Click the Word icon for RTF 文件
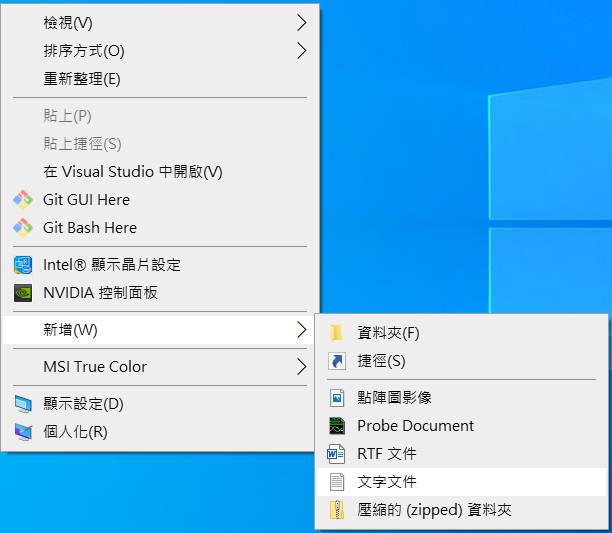The width and height of the screenshot is (612, 533). pos(336,454)
